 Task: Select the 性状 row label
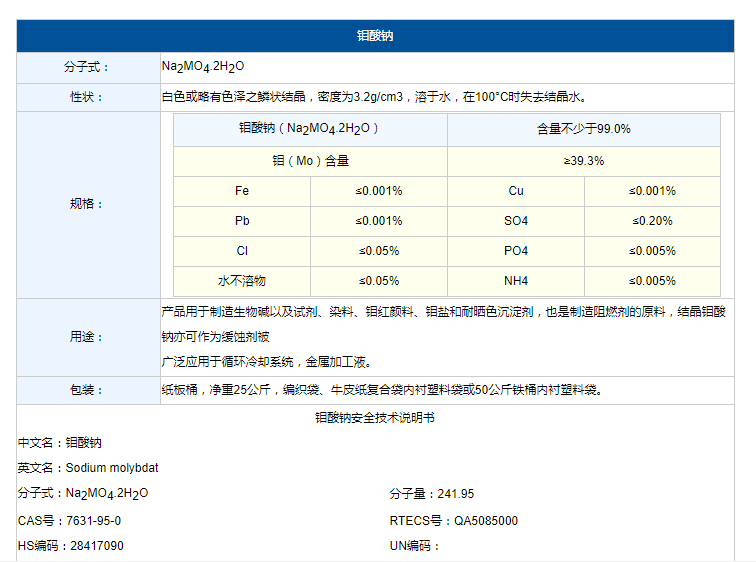(x=87, y=97)
